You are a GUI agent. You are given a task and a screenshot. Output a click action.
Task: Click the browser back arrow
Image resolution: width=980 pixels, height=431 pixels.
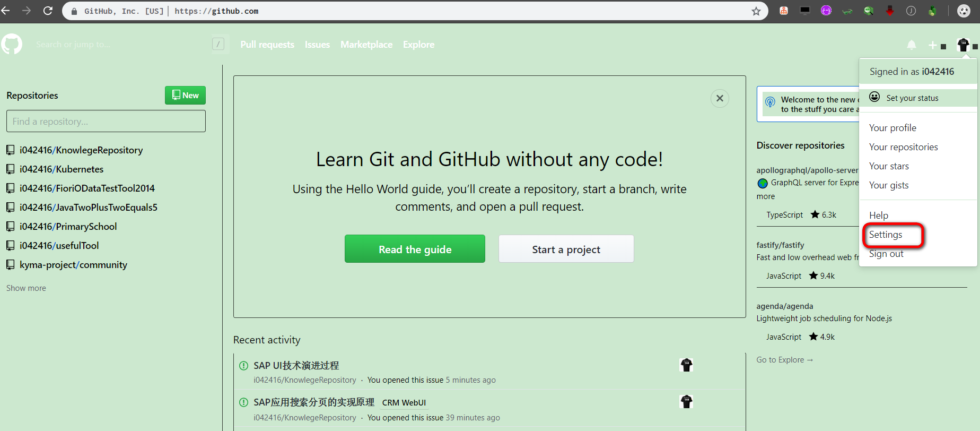[x=5, y=11]
